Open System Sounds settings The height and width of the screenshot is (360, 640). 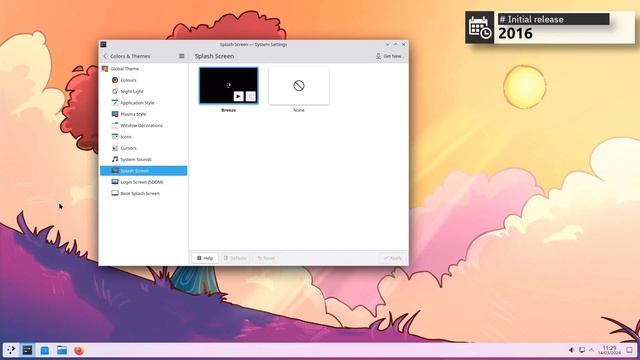(x=144, y=159)
